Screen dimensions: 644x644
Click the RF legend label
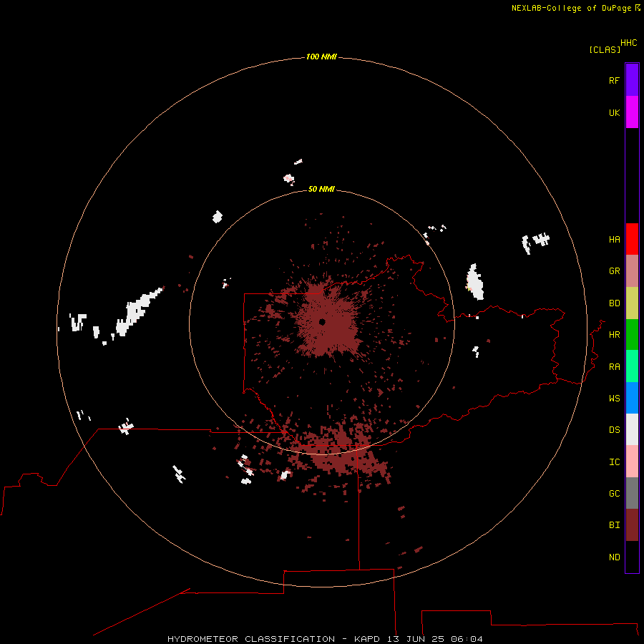(x=614, y=80)
